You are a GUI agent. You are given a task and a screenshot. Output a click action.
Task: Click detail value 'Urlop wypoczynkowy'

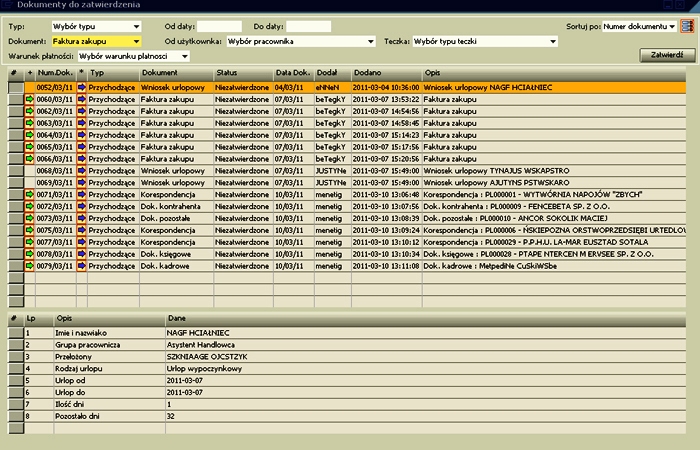[x=204, y=369]
